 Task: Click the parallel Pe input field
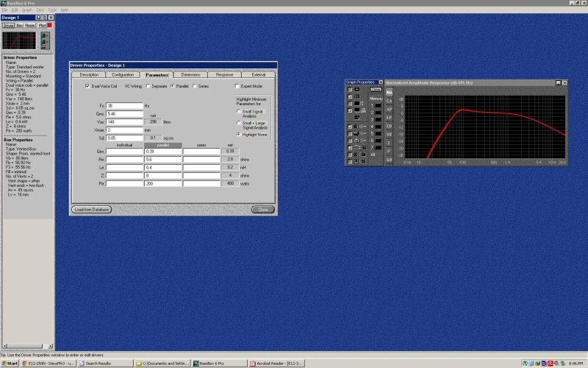(162, 183)
